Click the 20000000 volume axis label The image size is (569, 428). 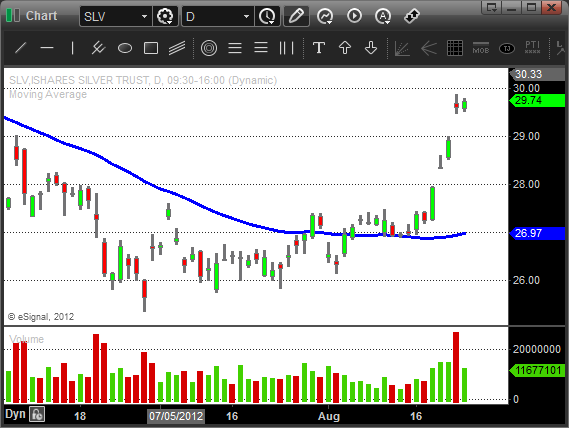pos(537,349)
